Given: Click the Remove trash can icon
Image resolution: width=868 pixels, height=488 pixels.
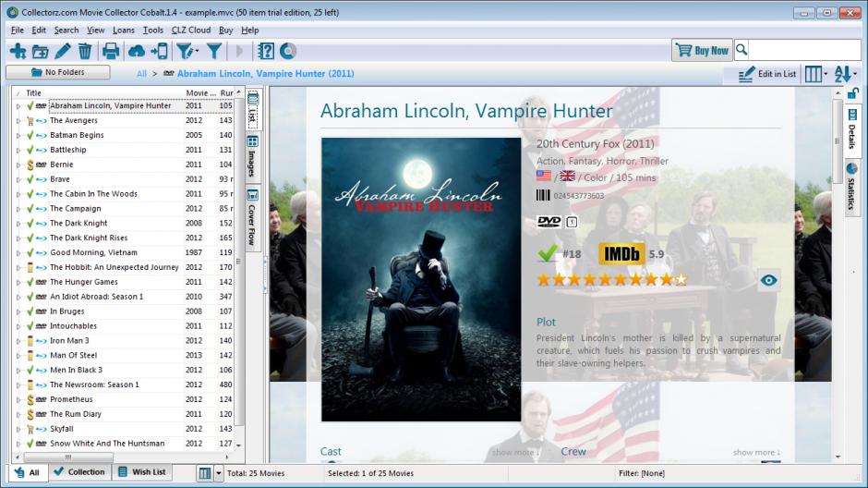Looking at the screenshot, I should click(x=85, y=52).
